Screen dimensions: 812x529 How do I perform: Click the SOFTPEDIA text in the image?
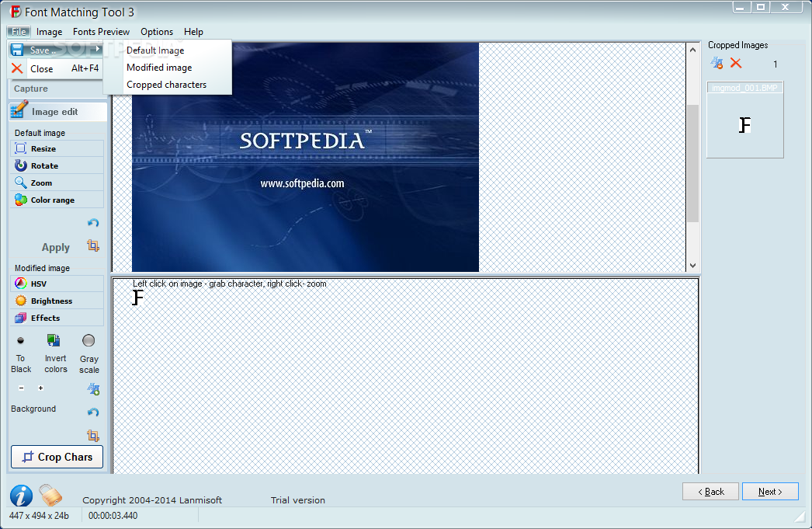point(303,141)
